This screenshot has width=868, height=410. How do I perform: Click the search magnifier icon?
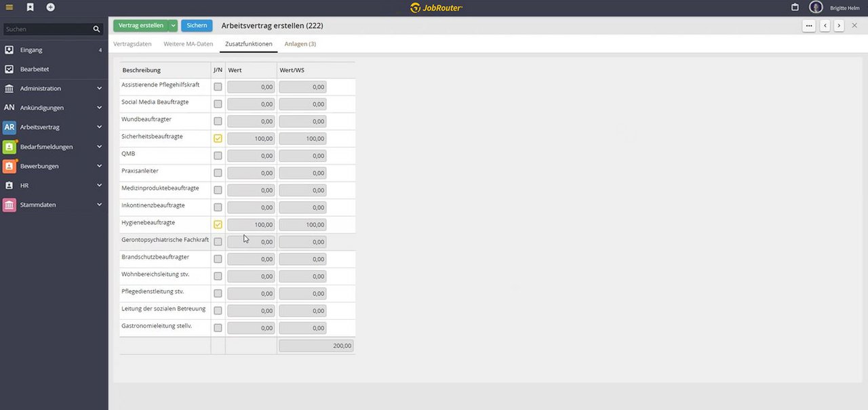click(x=96, y=29)
